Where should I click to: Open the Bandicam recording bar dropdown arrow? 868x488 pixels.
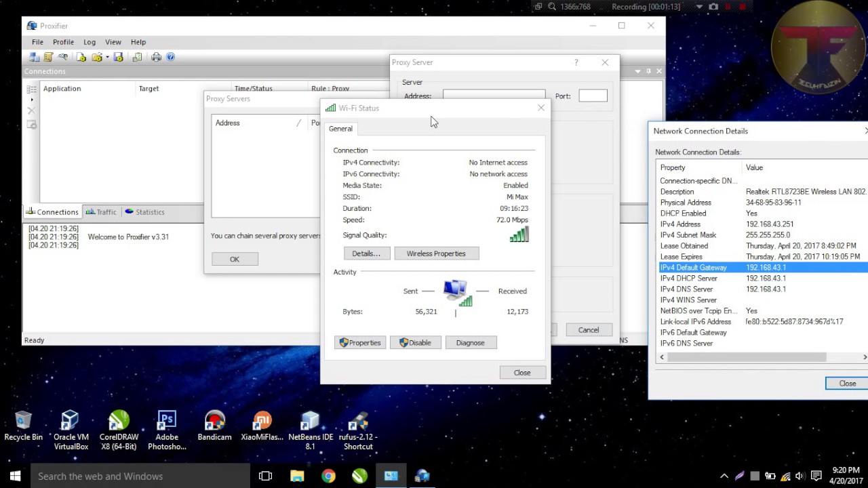tap(699, 7)
